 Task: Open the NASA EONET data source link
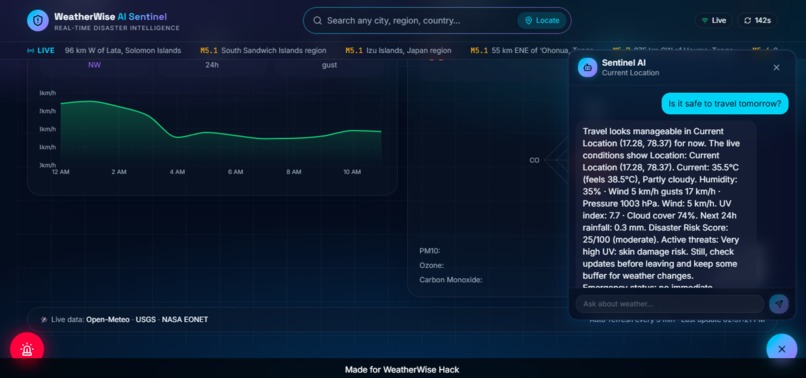tap(185, 319)
